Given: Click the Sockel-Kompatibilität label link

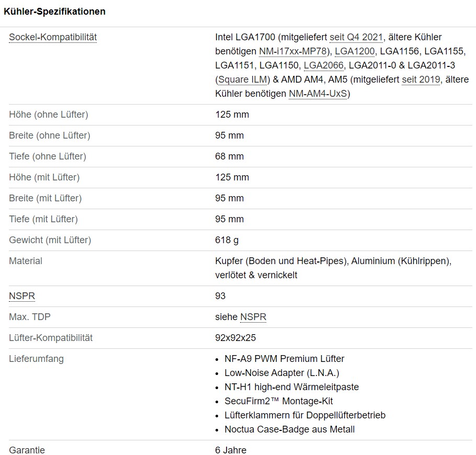Looking at the screenshot, I should pyautogui.click(x=53, y=37).
